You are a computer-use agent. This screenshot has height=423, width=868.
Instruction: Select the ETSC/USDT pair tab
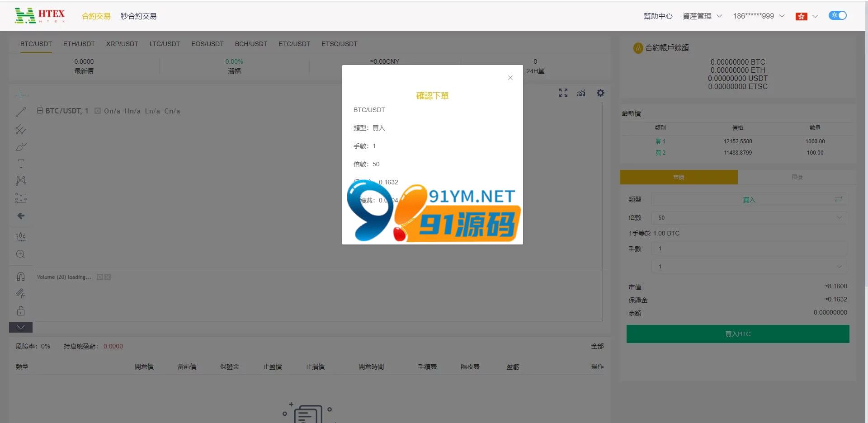[x=340, y=44]
